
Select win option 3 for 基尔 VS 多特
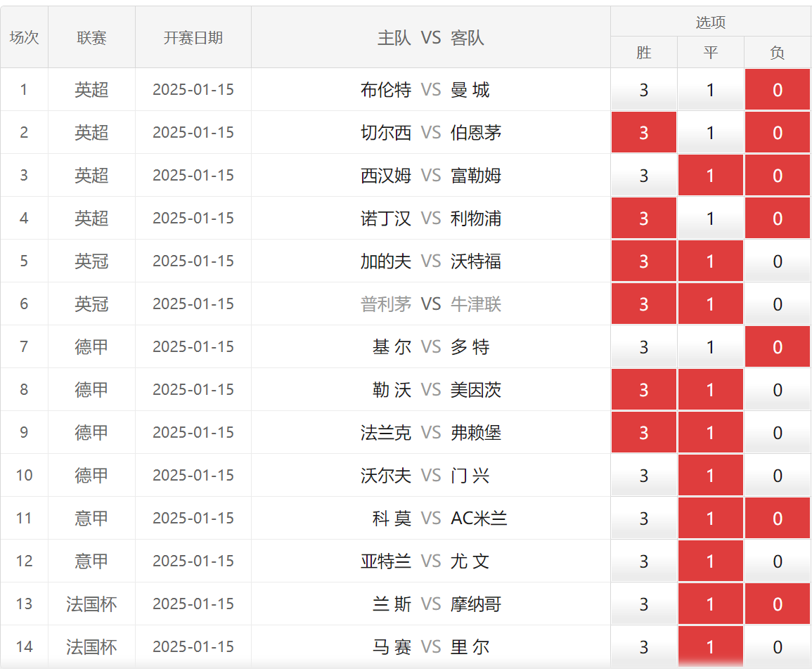point(644,347)
